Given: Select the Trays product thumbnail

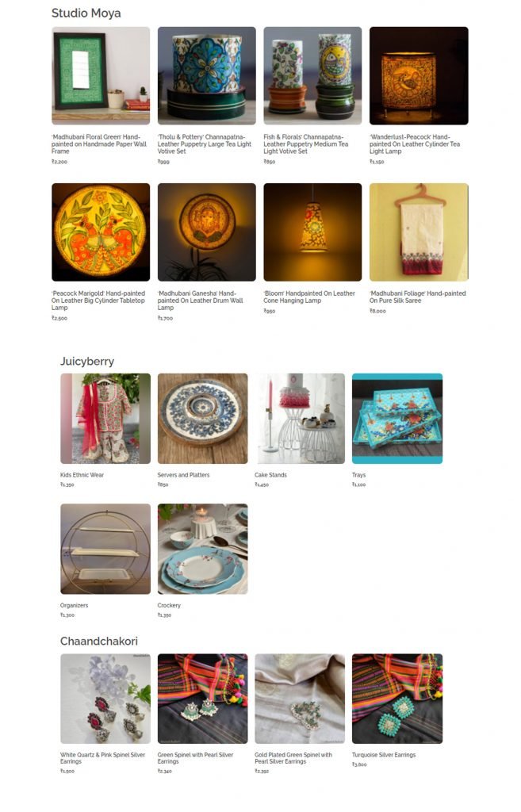Looking at the screenshot, I should click(x=397, y=419).
